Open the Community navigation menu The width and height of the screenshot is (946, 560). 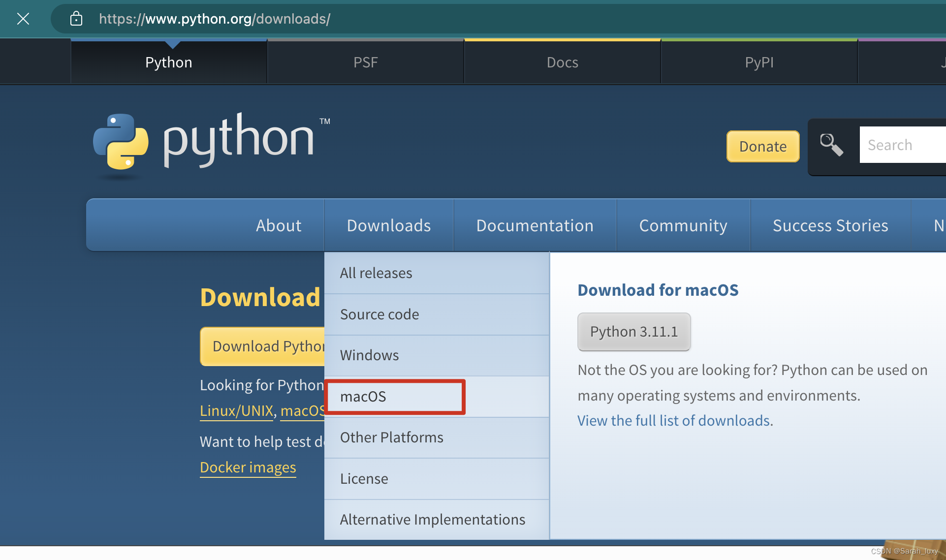tap(683, 225)
